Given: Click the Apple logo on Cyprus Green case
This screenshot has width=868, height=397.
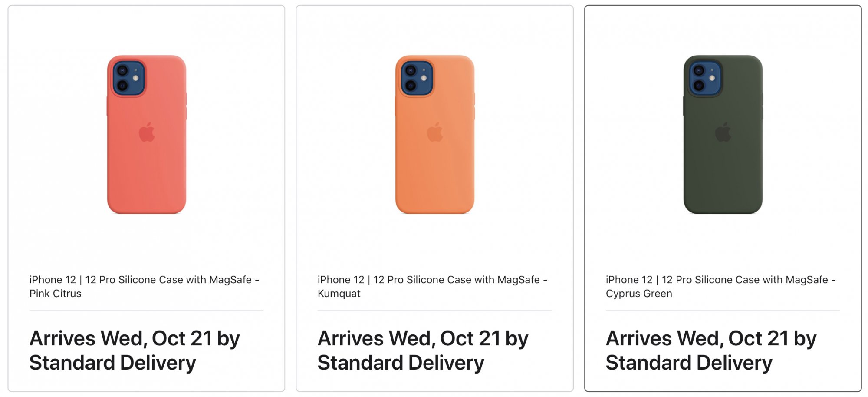Looking at the screenshot, I should click(723, 132).
